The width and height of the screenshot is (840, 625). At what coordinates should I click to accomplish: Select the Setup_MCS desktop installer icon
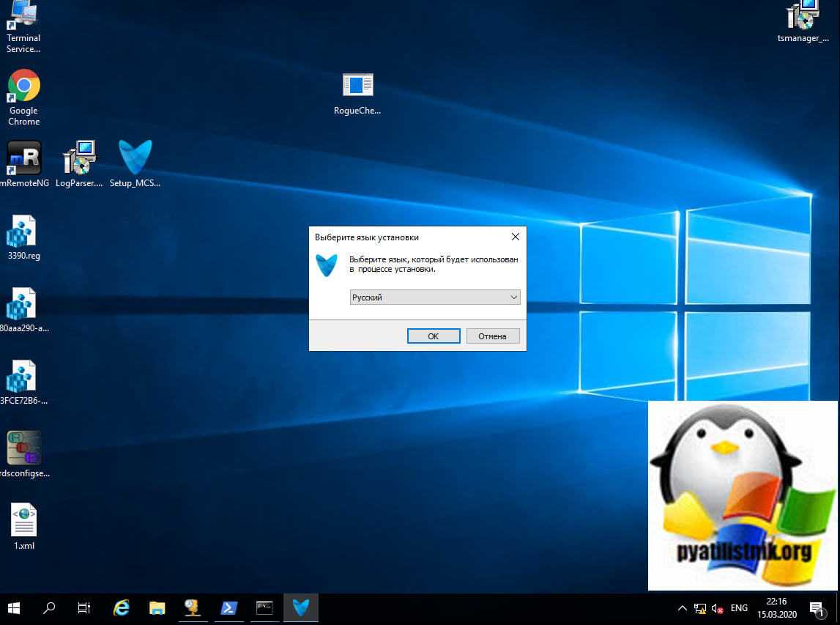pos(135,158)
